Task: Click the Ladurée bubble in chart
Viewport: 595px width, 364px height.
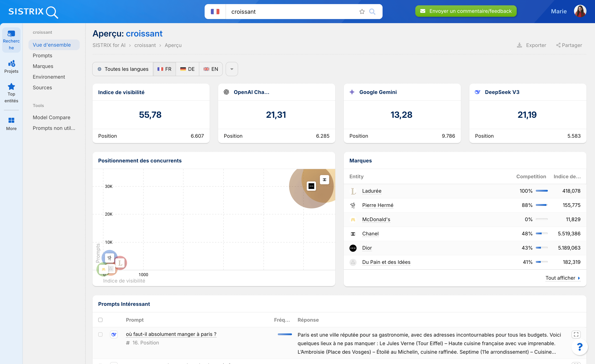Action: tap(120, 263)
